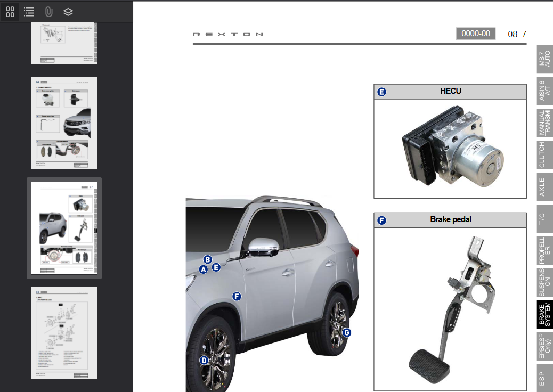Jump to the AXLE section tab
This screenshot has height=392, width=553.
(x=544, y=186)
